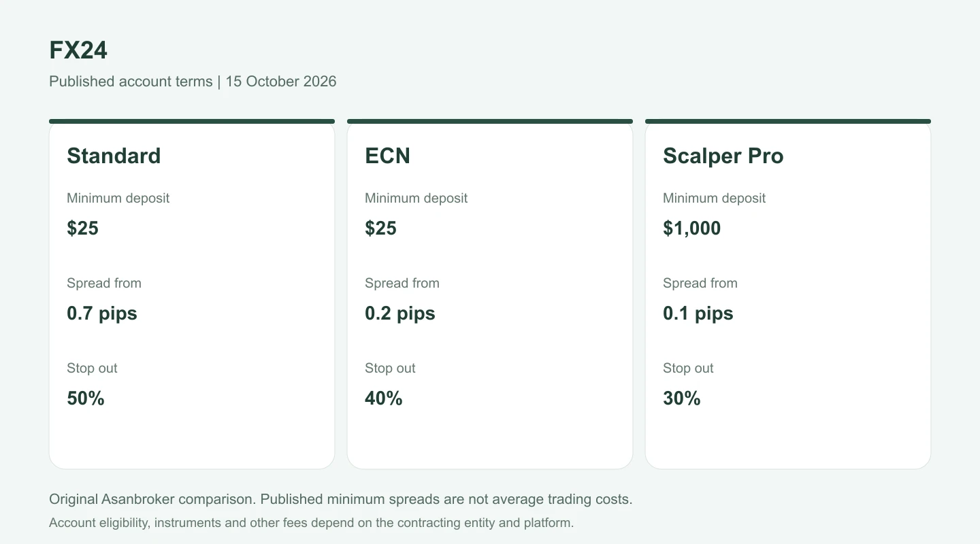
Task: Click the published account terms date line
Action: pos(193,82)
